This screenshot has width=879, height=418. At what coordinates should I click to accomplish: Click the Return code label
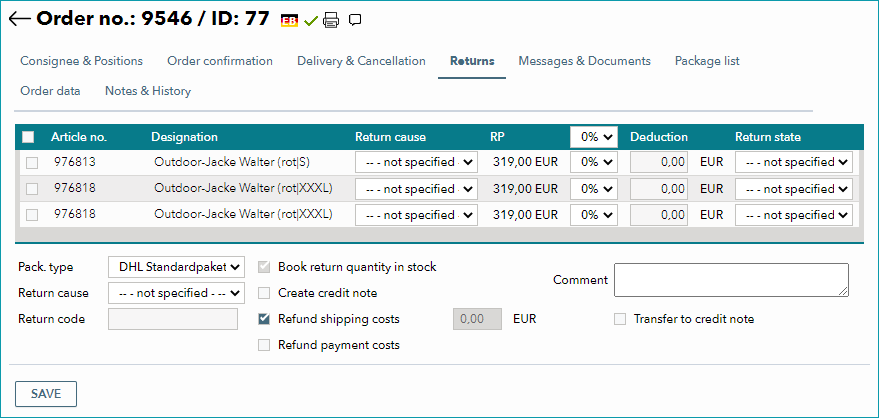pos(52,319)
